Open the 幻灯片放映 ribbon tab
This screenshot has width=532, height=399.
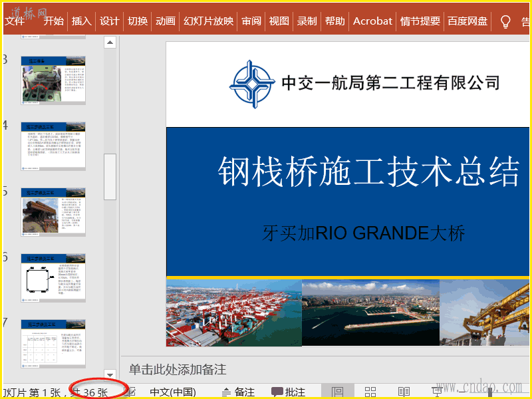coord(208,21)
